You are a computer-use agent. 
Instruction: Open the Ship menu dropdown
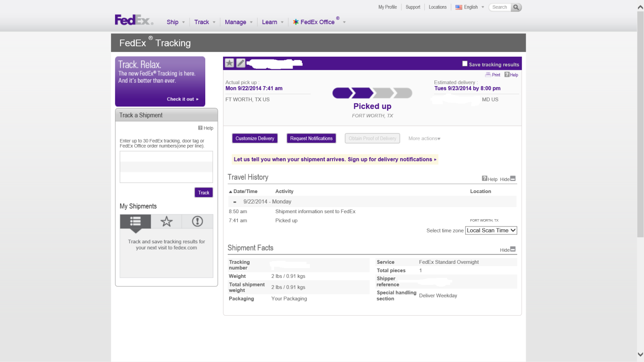176,22
